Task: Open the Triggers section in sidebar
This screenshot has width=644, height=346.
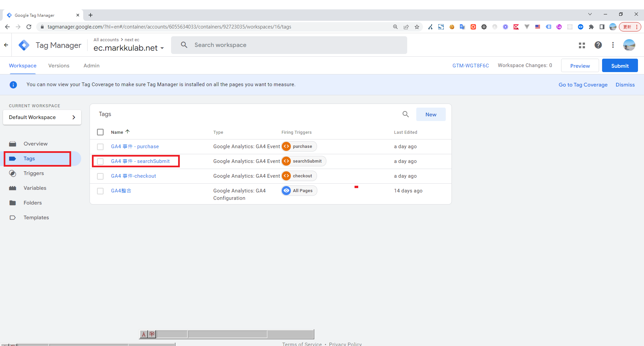Action: coord(34,173)
